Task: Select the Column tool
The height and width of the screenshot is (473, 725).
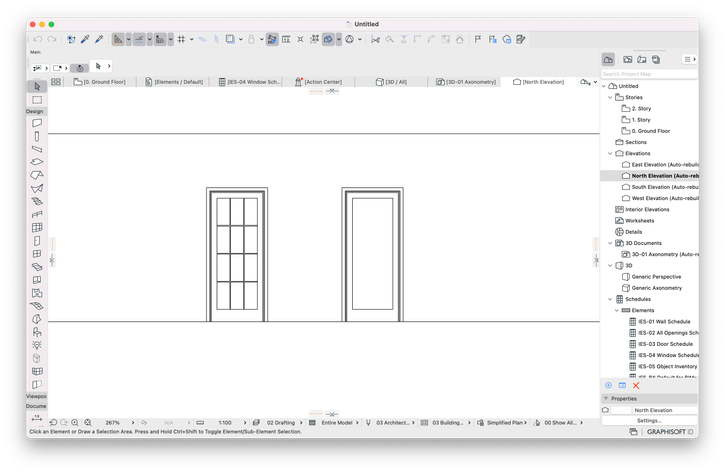Action: coord(37,136)
